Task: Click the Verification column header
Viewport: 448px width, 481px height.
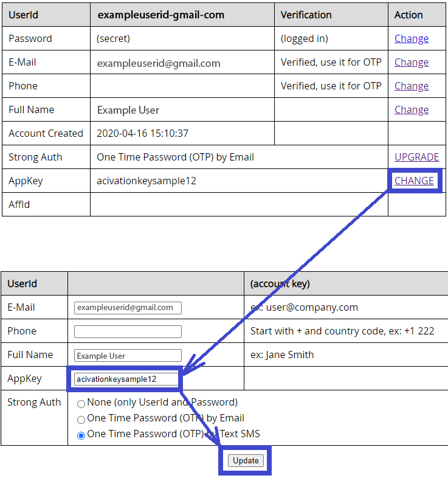Action: point(306,15)
